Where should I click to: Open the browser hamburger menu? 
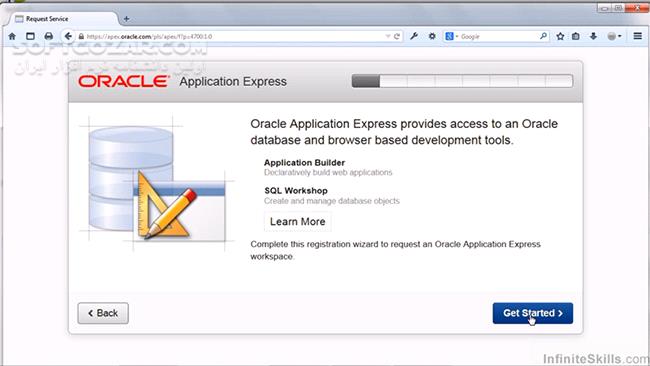point(638,36)
